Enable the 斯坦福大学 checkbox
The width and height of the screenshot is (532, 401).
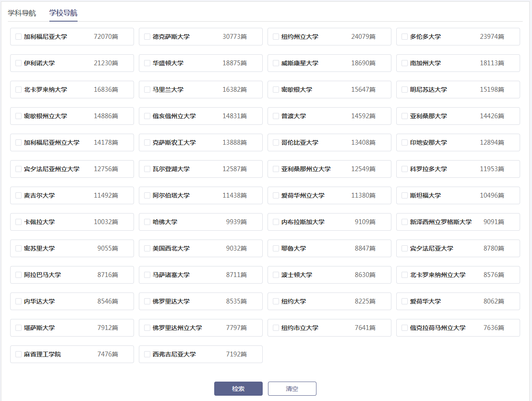(405, 195)
